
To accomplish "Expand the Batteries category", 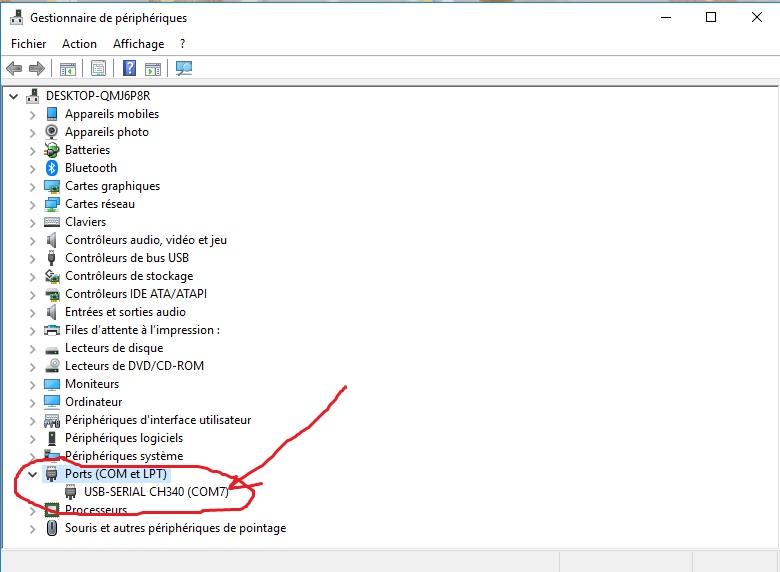I will tap(32, 151).
